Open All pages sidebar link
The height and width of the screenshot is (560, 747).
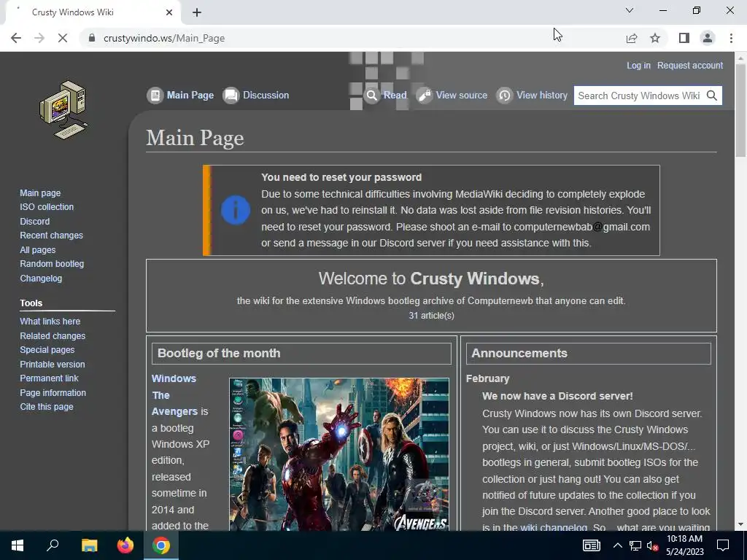coord(38,250)
